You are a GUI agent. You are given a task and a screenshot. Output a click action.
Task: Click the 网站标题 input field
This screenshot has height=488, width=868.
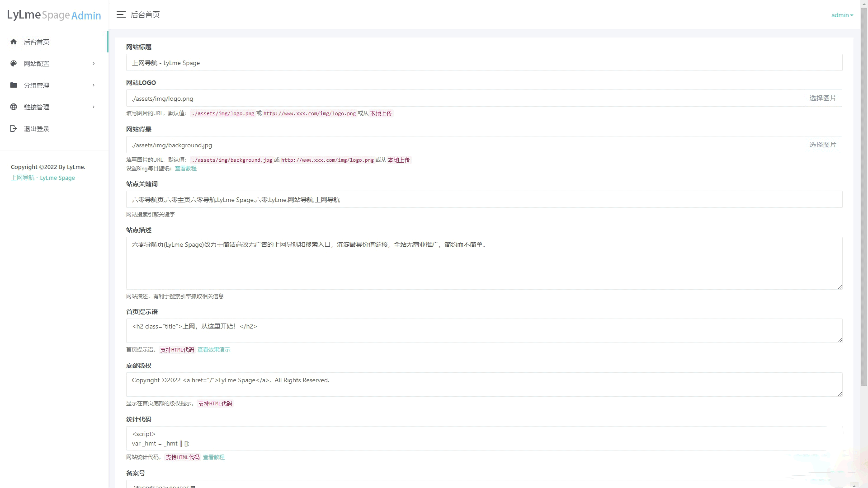click(x=484, y=62)
